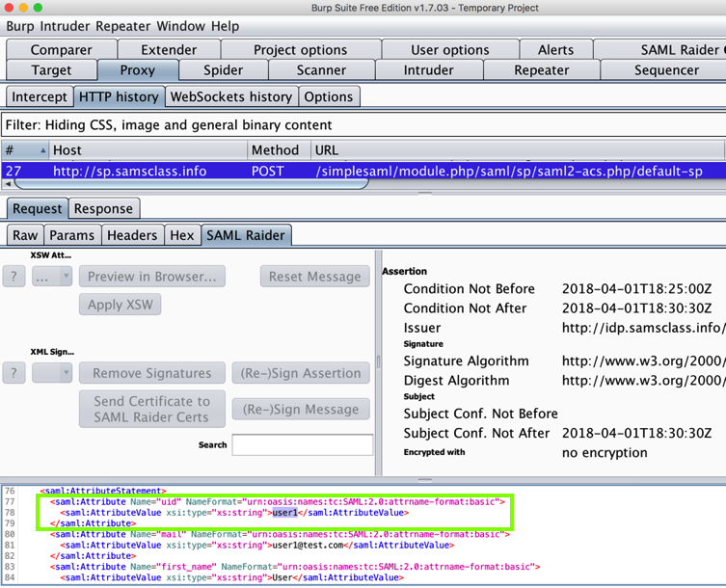The height and width of the screenshot is (588, 726).
Task: Open the Help menu
Action: click(x=225, y=26)
